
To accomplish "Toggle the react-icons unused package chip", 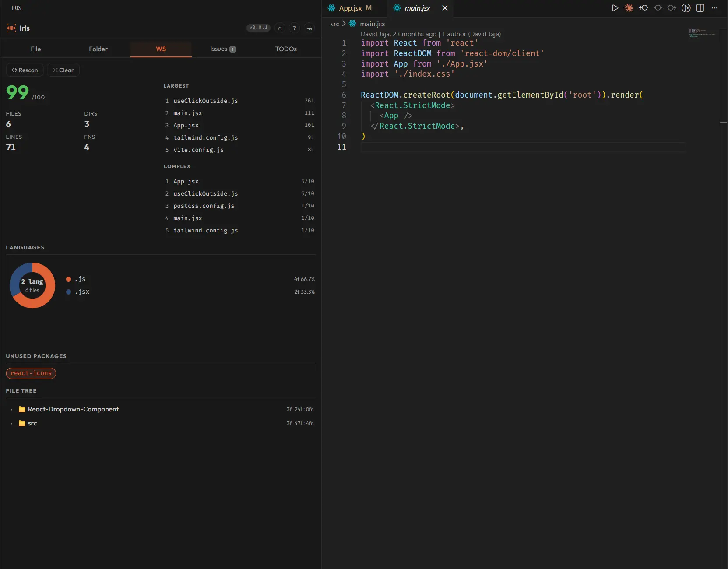I will click(x=30, y=373).
